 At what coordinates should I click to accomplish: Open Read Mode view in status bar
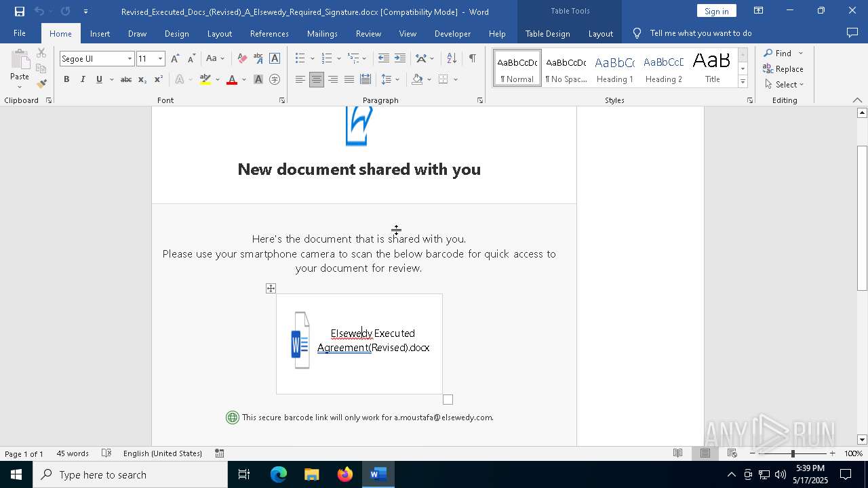[x=677, y=453]
